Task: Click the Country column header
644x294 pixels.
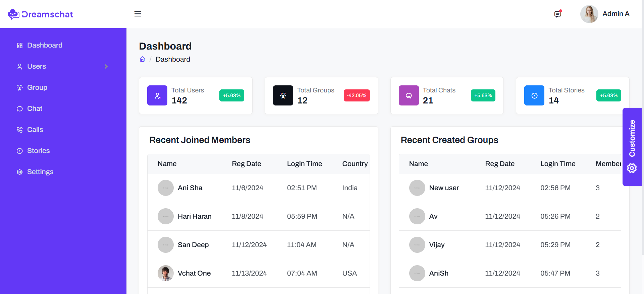Action: [355, 164]
